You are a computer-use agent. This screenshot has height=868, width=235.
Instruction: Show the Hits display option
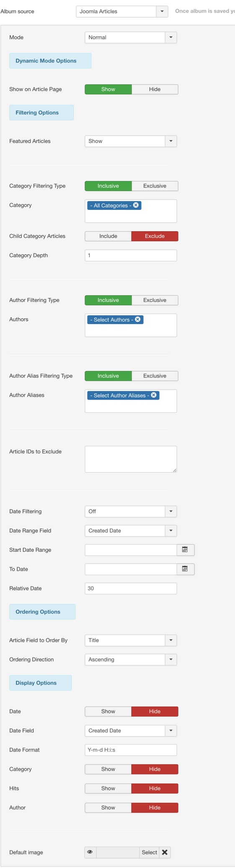coord(108,788)
